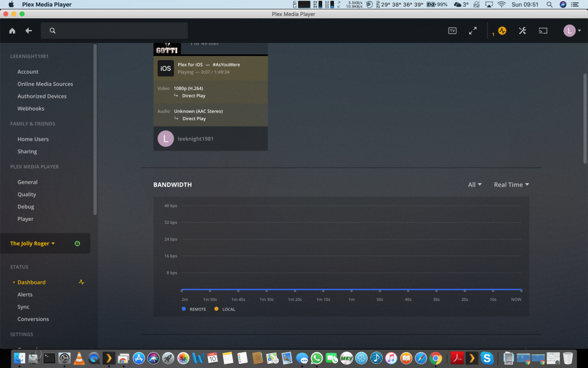588x368 pixels.
Task: Click the main content scrollbar
Action: [584, 118]
